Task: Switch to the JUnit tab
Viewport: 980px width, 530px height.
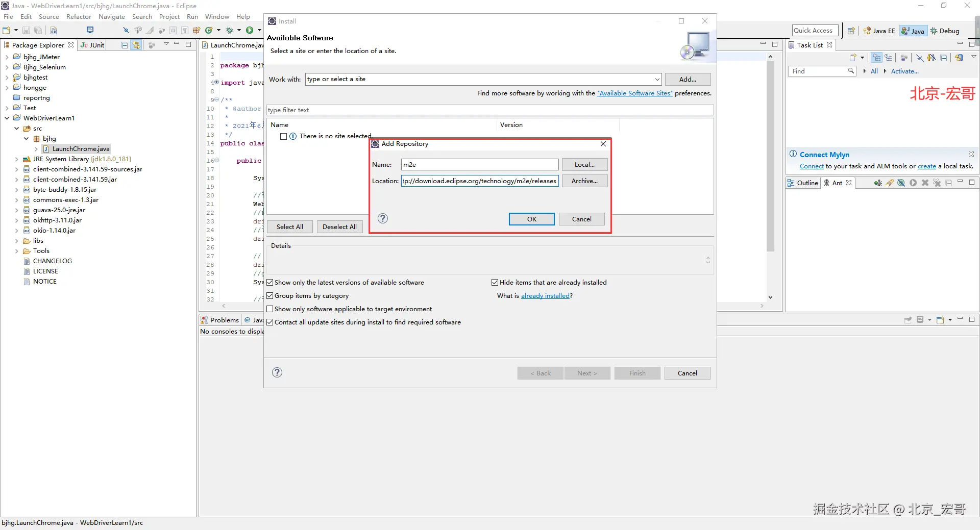Action: click(x=93, y=45)
